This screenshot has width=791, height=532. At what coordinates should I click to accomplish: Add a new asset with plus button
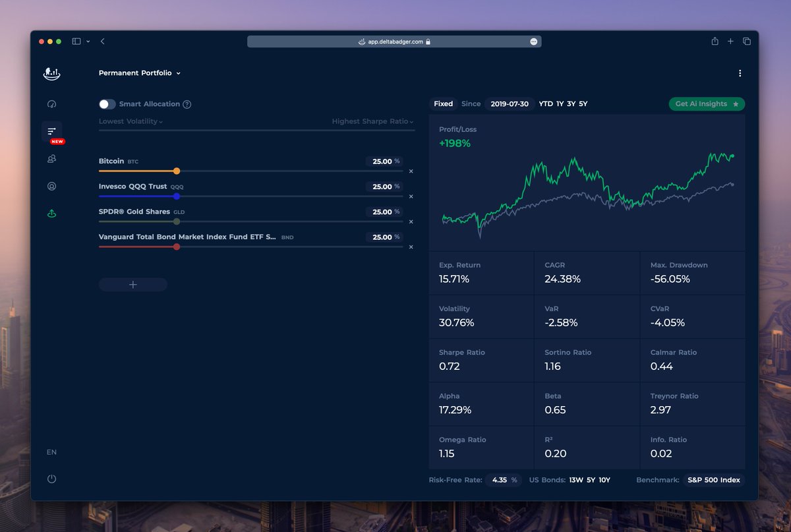[133, 285]
